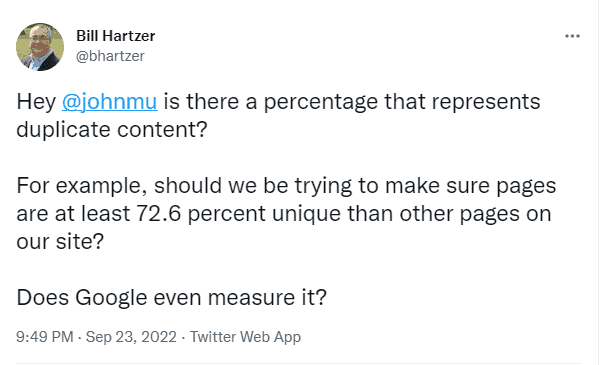Open the three-dot more options menu
The width and height of the screenshot is (600, 365).
point(572,36)
